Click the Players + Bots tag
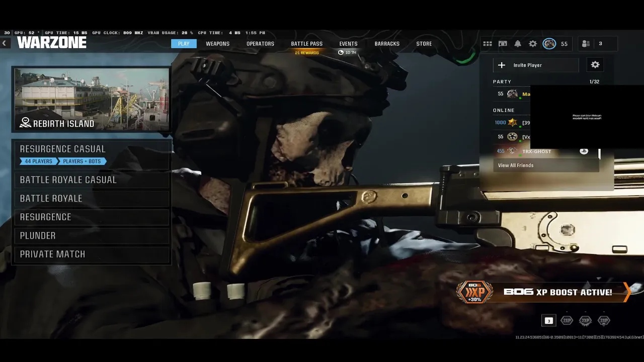The image size is (644, 362). pos(82,161)
